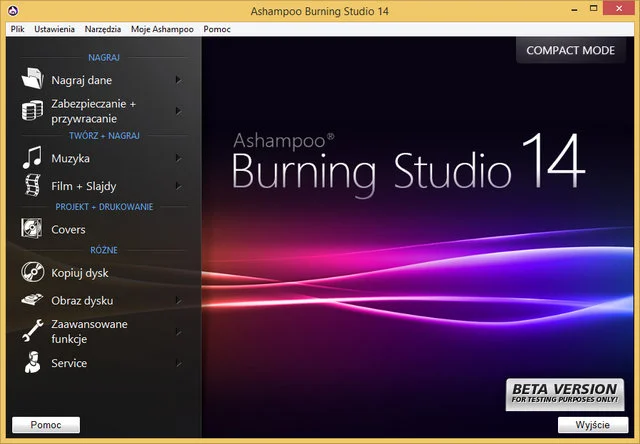
Task: Expand the Obraz dysku submenu arrow
Action: pyautogui.click(x=178, y=299)
